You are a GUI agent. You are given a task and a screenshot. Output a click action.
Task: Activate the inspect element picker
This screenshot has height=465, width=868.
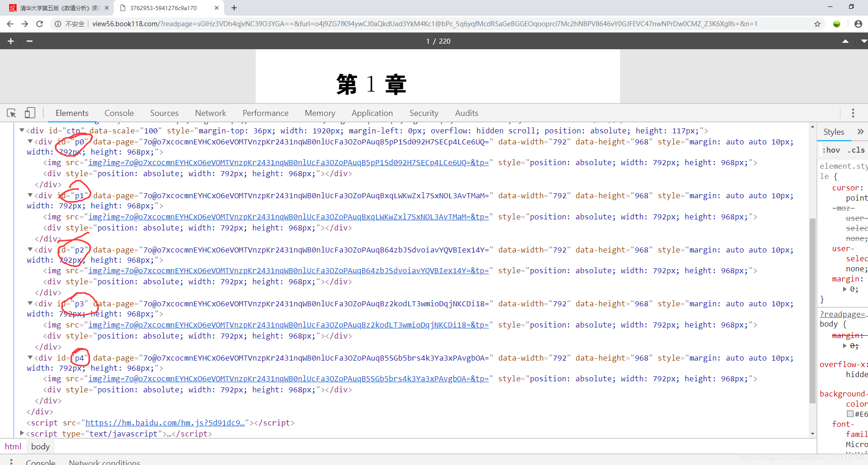pyautogui.click(x=11, y=113)
